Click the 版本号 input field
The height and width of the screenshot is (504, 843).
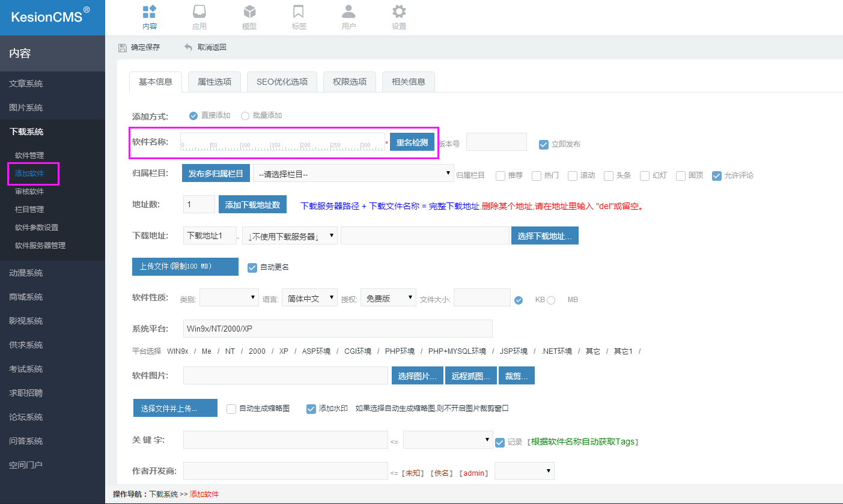click(496, 142)
